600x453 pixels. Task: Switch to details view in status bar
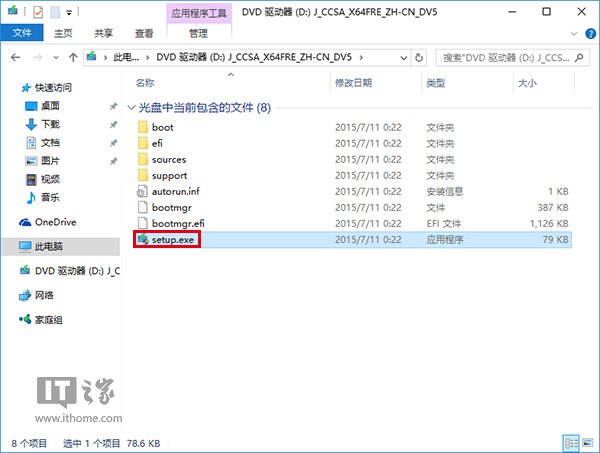pos(570,442)
